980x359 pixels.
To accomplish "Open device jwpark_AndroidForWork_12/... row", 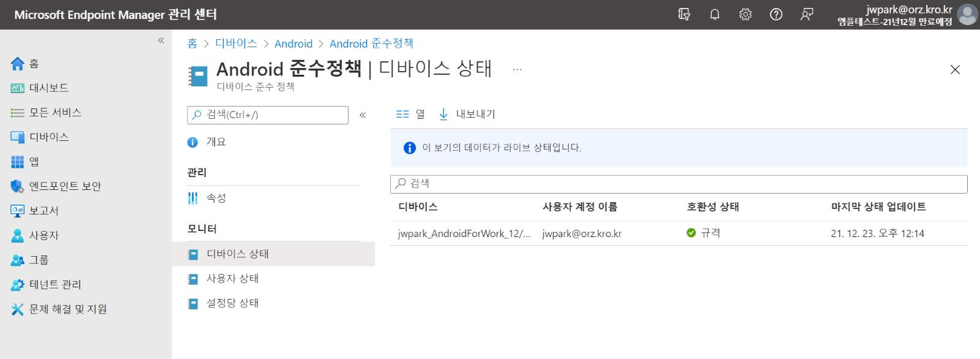I will 464,233.
